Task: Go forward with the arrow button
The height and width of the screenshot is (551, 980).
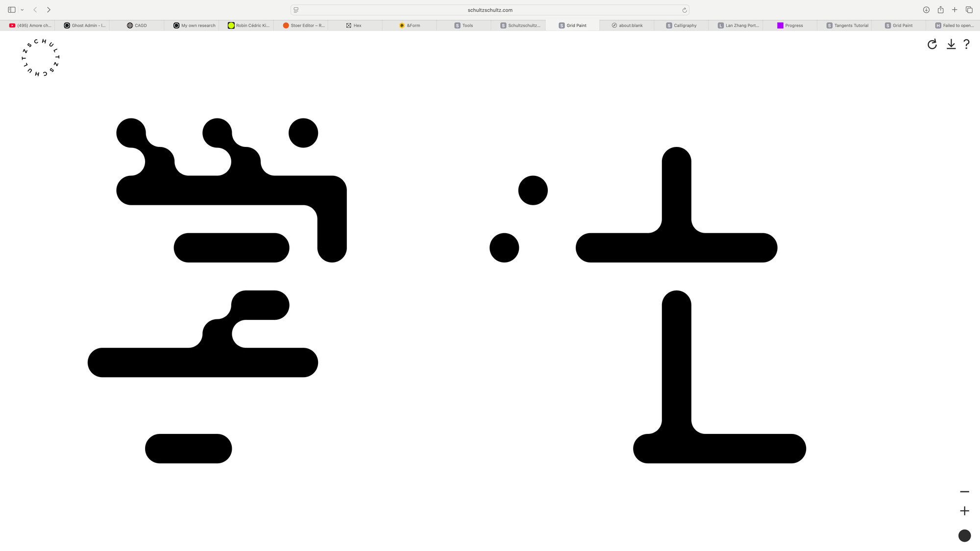Action: [49, 10]
